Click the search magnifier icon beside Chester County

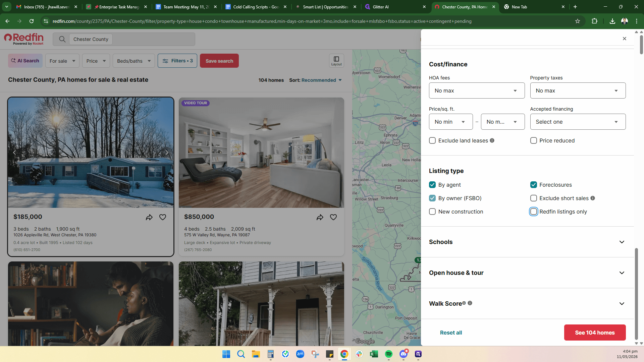pyautogui.click(x=62, y=39)
